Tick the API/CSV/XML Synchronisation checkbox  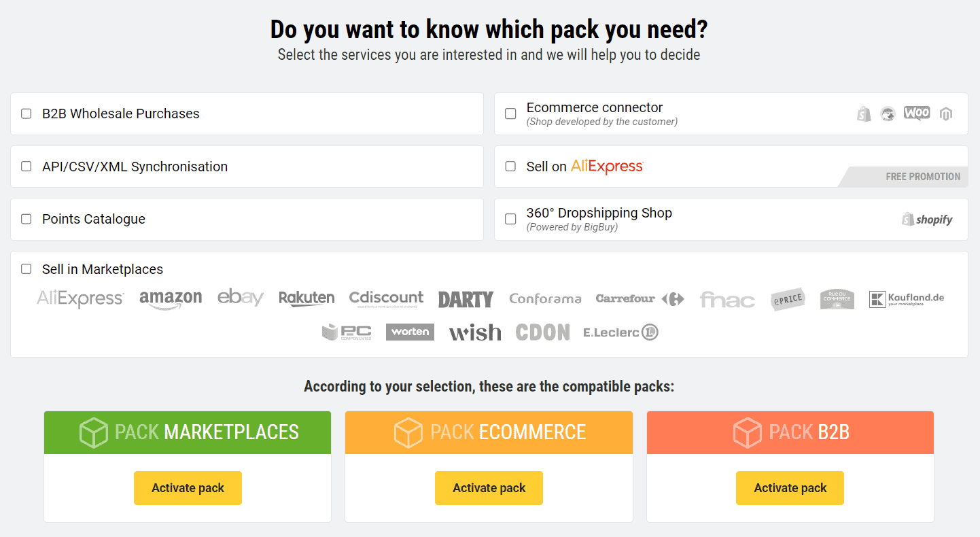26,167
